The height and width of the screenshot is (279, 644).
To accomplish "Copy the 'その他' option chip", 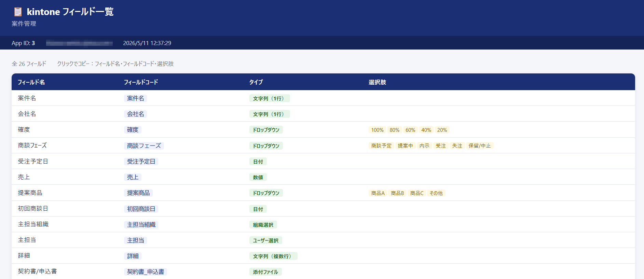I will 436,193.
